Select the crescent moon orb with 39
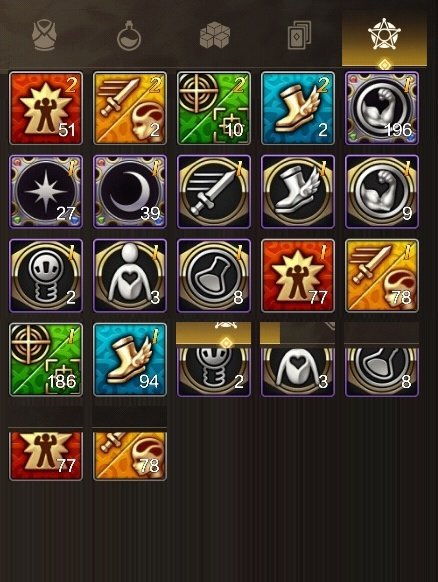 130,192
